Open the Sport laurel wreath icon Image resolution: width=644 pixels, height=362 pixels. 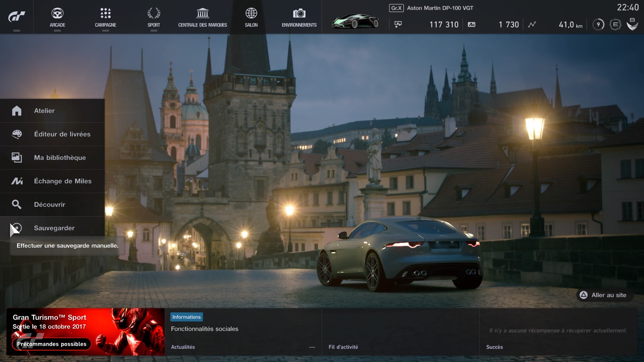pyautogui.click(x=154, y=13)
